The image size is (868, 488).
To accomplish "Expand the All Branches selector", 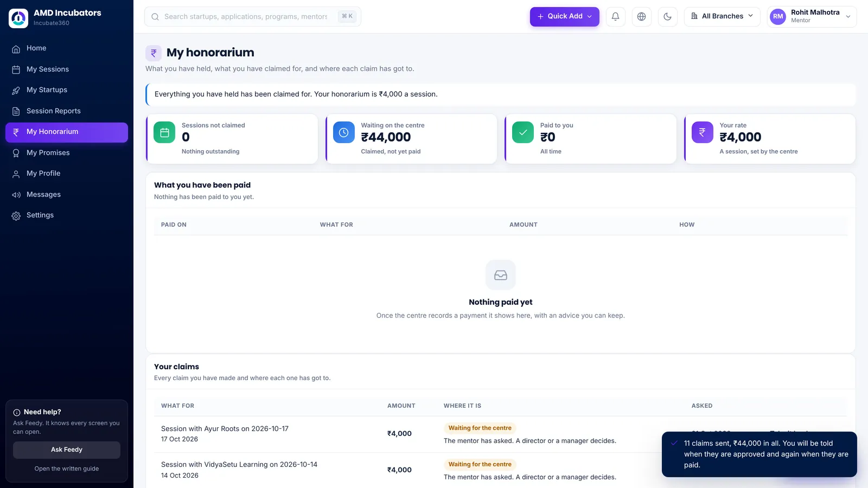I will (x=722, y=16).
